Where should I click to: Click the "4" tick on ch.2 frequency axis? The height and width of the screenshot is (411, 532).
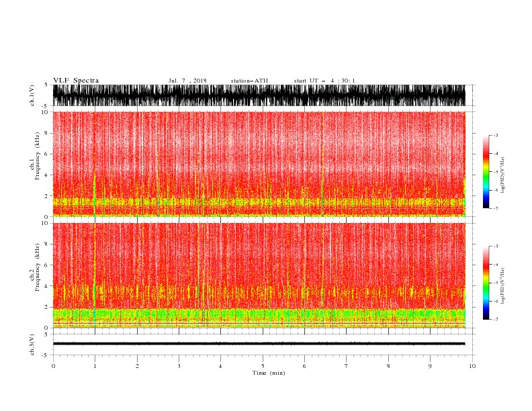point(46,286)
